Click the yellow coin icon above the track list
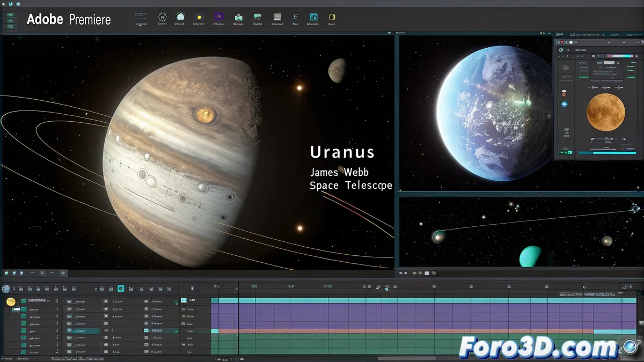644x362 pixels. [10, 302]
